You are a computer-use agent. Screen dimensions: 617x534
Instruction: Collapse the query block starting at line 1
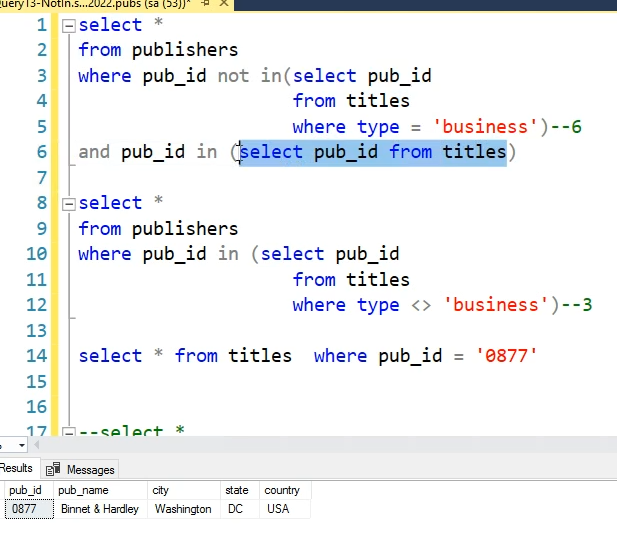click(x=68, y=26)
